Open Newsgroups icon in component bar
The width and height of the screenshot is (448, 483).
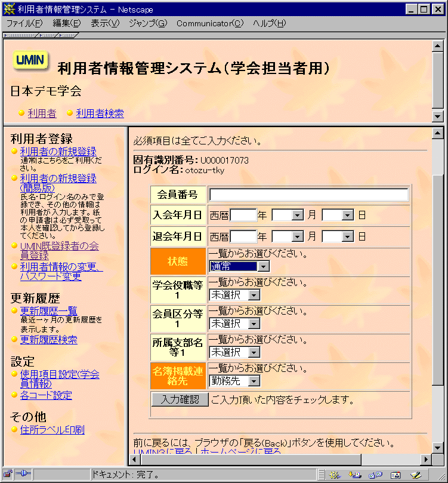coord(375,475)
